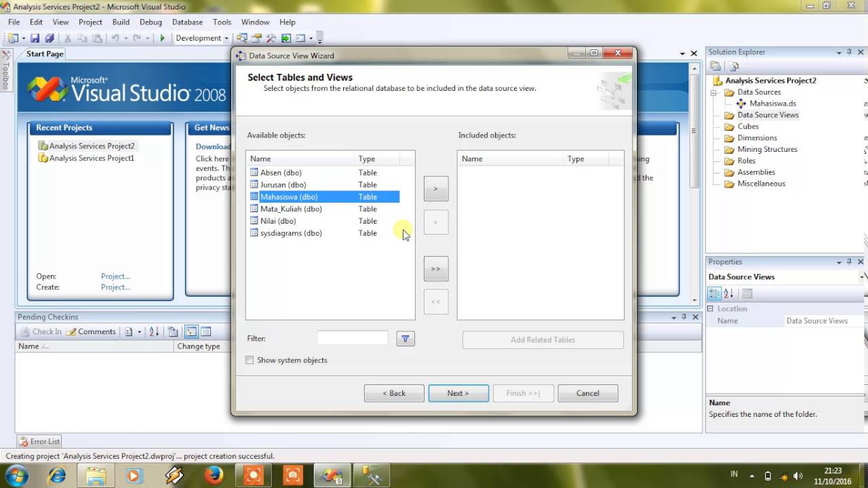Add all tables with >> button
Image resolution: width=868 pixels, height=488 pixels.
click(x=436, y=268)
